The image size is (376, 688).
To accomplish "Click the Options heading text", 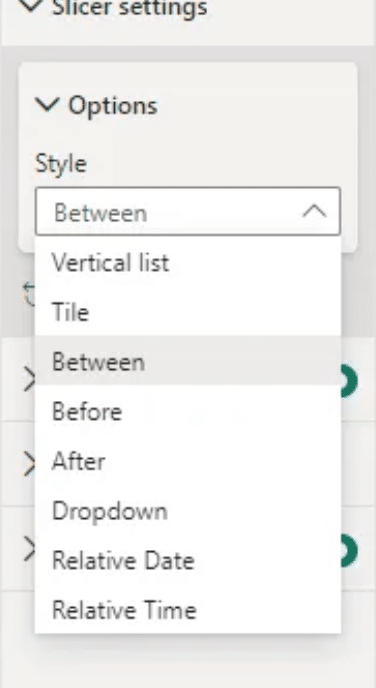I will [x=113, y=106].
